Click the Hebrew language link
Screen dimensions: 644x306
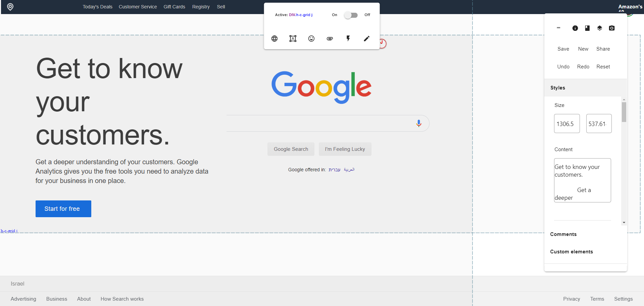(334, 170)
